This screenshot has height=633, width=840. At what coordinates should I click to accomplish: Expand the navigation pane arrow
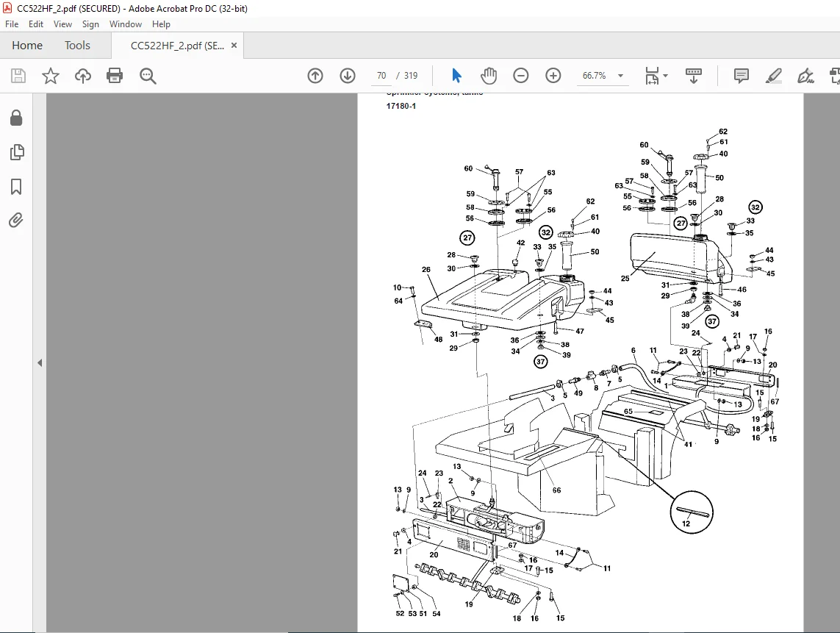(40, 363)
